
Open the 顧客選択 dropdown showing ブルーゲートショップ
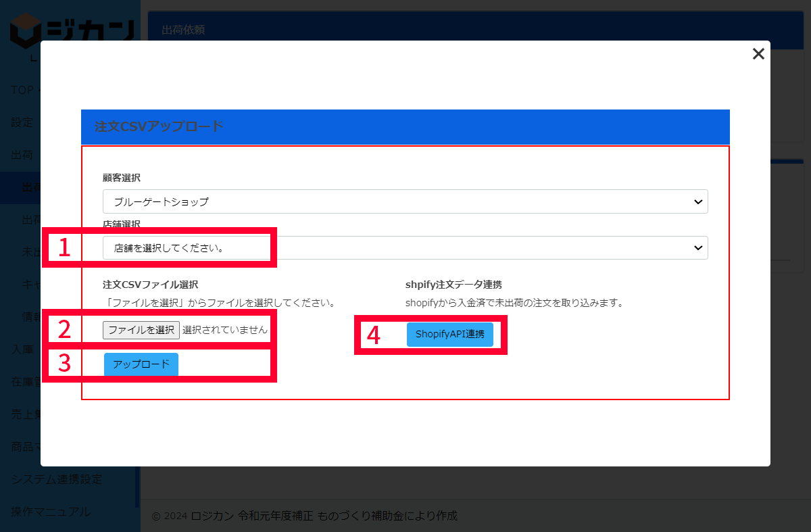(405, 201)
